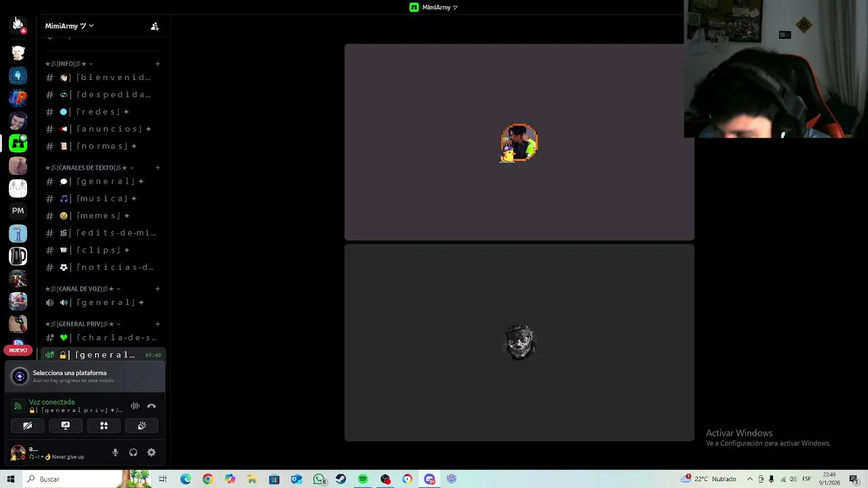The width and height of the screenshot is (868, 488).
Task: Click the Voz conectada connection status
Action: 52,402
